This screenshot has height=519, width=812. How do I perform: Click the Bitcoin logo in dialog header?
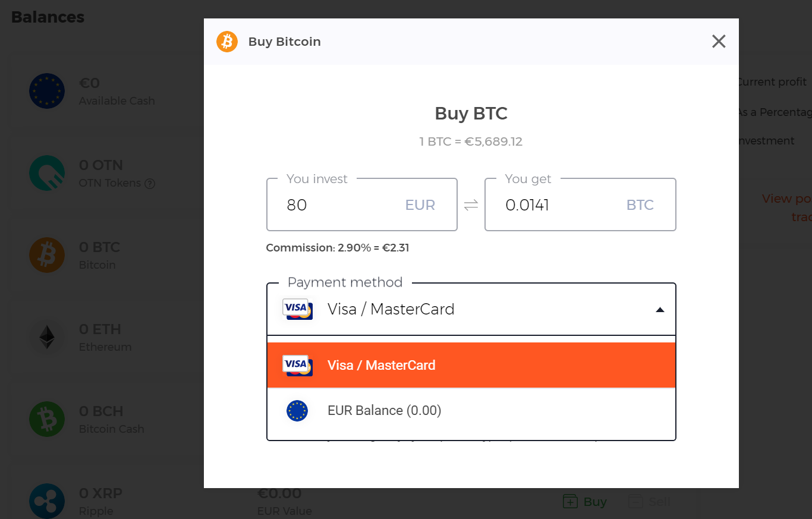pyautogui.click(x=227, y=42)
